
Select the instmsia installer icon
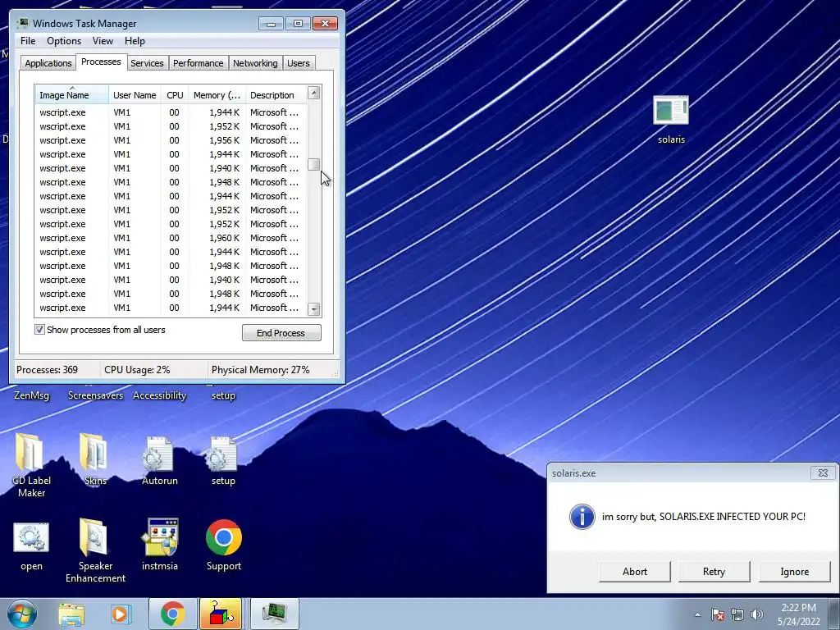159,546
